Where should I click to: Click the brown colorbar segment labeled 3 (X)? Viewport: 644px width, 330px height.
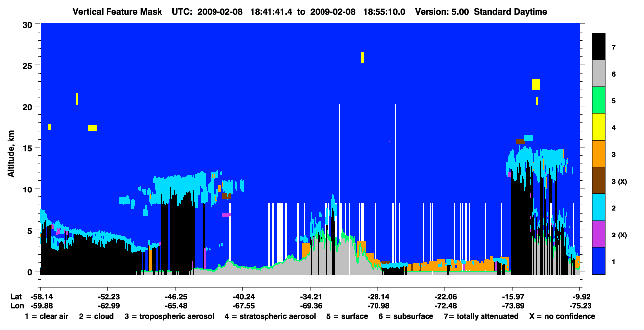pyautogui.click(x=599, y=180)
